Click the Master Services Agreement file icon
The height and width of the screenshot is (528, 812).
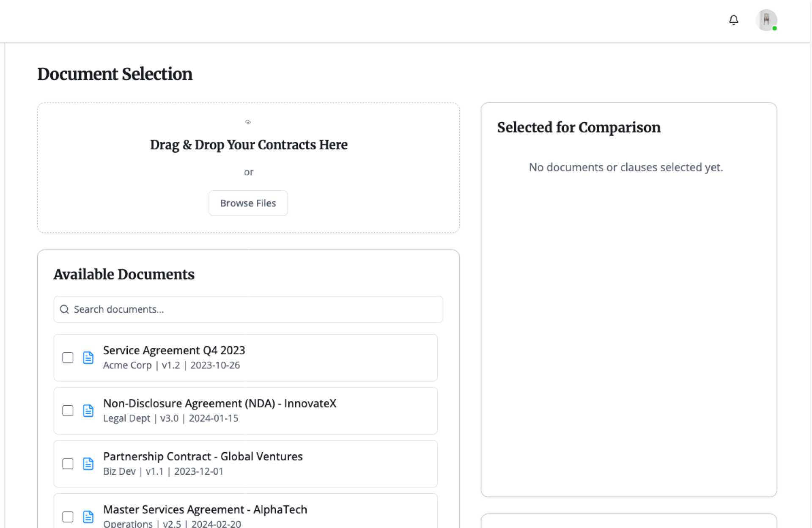[88, 517]
